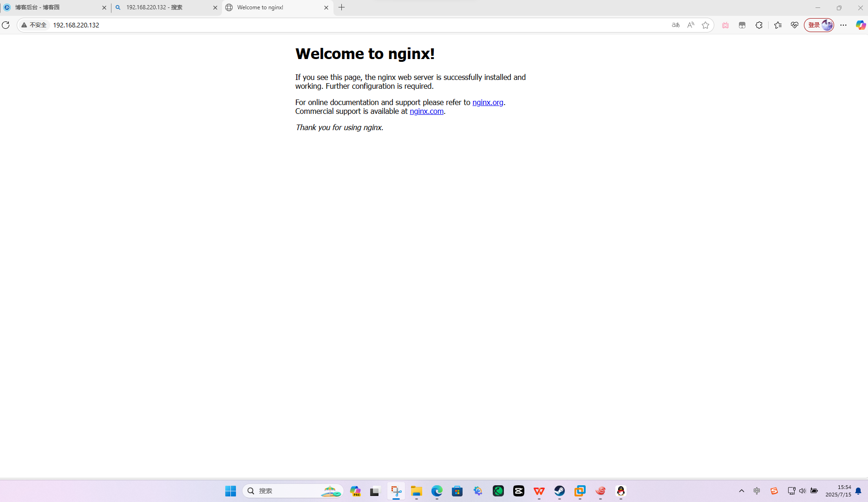Viewport: 868px width, 502px height.
Task: Close the 博客后台 - 博客园 tab
Action: pyautogui.click(x=104, y=7)
